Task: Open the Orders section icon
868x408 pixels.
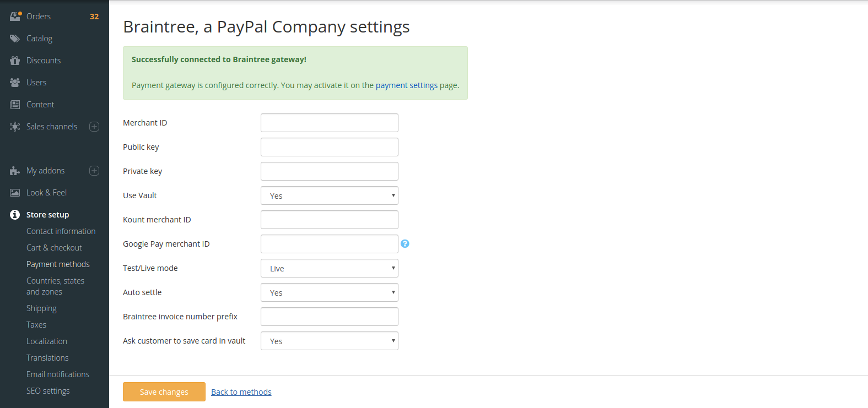Action: pos(14,16)
